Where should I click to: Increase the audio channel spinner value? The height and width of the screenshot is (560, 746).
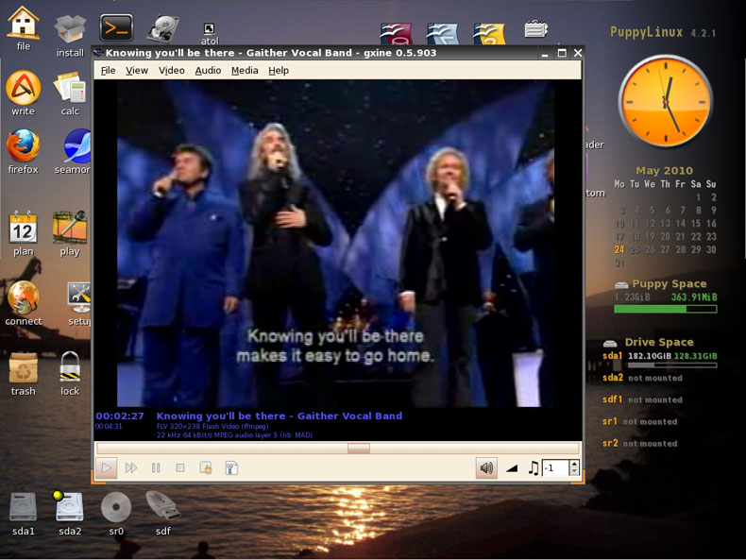point(574,464)
